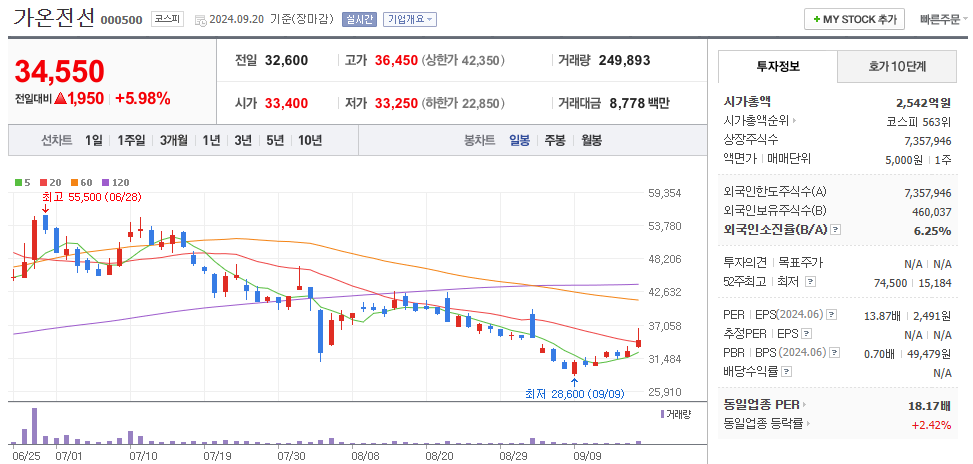The image size is (973, 464).
Task: Click the 시가 value 33,400
Action: coord(286,104)
